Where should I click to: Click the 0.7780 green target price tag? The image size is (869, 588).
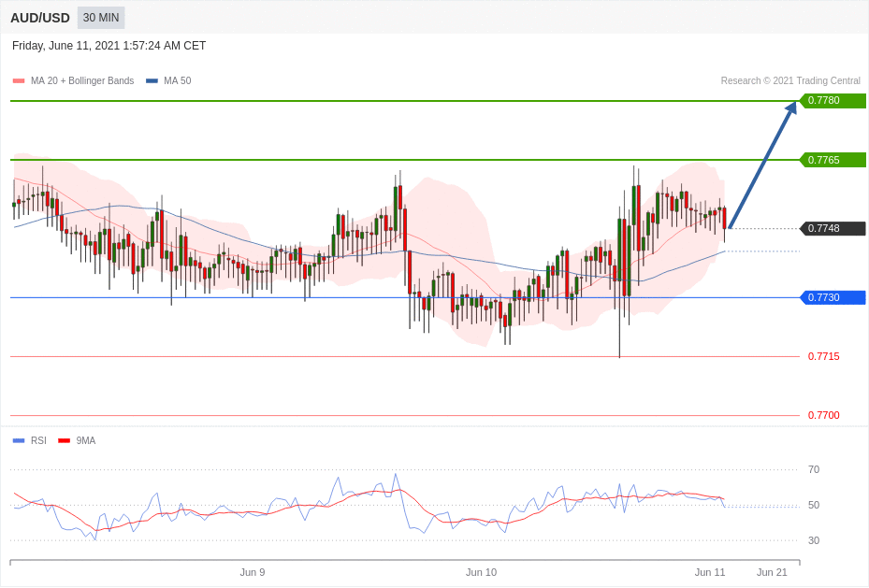click(832, 101)
